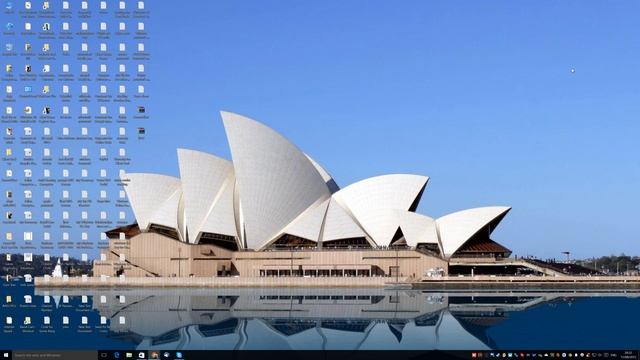Viewport: 640px width, 360px height.
Task: Open the system tray clock
Action: pyautogui.click(x=629, y=355)
